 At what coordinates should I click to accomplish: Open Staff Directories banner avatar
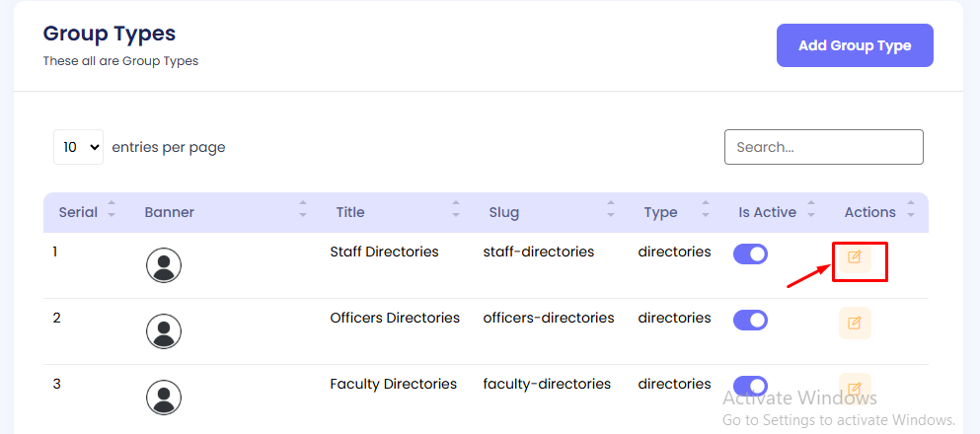tap(164, 265)
